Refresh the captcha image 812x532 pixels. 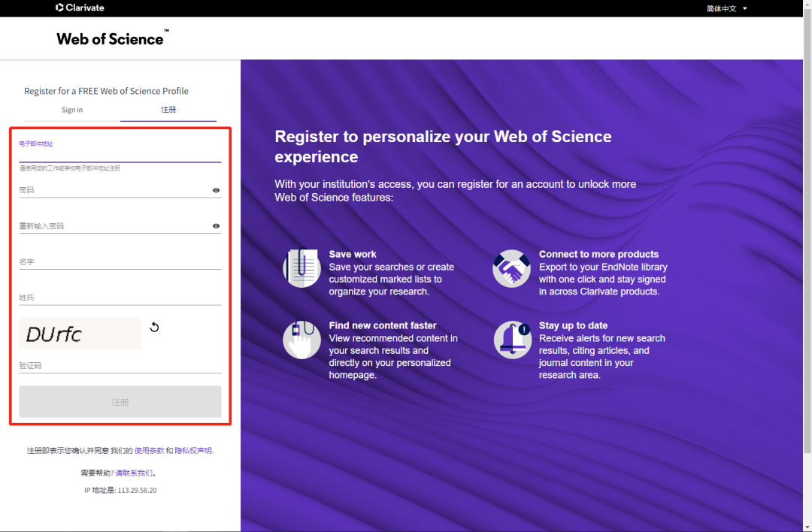[x=154, y=327]
